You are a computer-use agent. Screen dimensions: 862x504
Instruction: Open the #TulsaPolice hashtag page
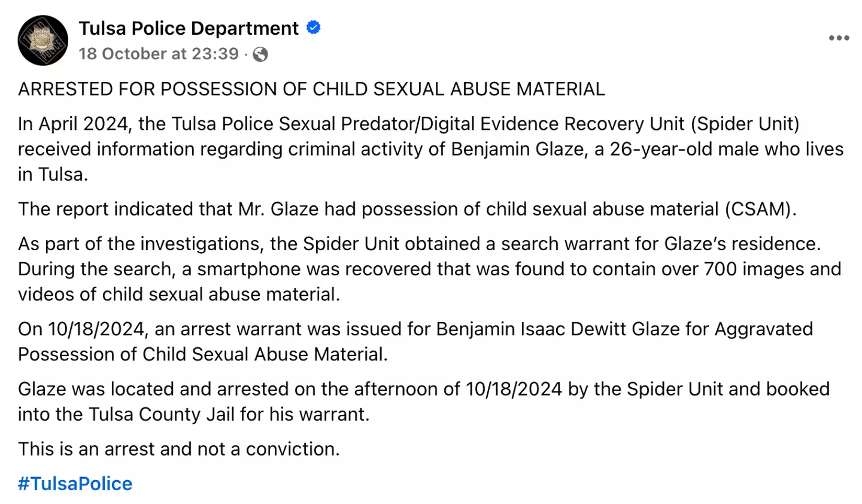pos(74,483)
